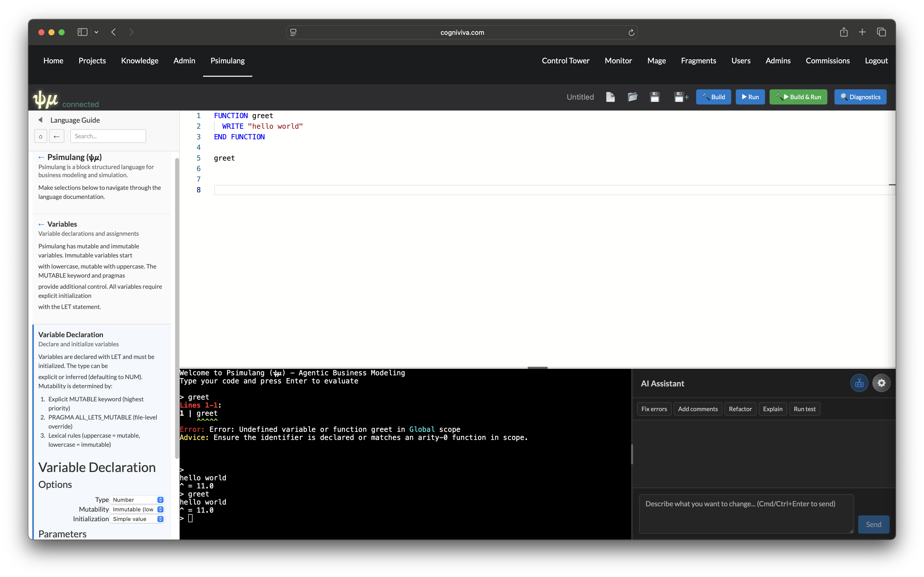Click the Refactor quick action
This screenshot has width=924, height=577.
point(740,409)
